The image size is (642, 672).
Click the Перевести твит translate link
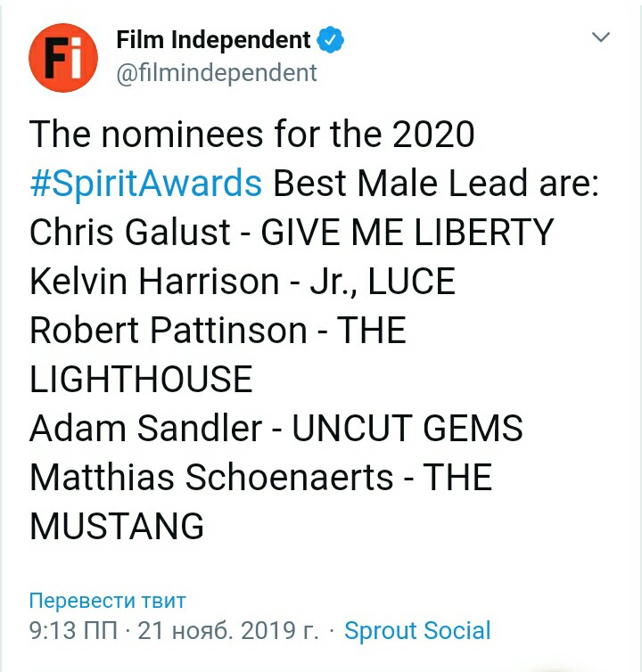pos(107,599)
